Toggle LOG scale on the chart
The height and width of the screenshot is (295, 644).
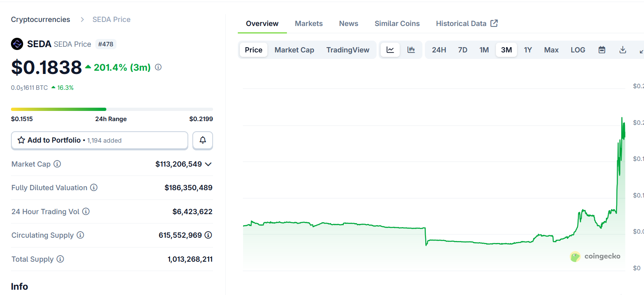(x=578, y=50)
